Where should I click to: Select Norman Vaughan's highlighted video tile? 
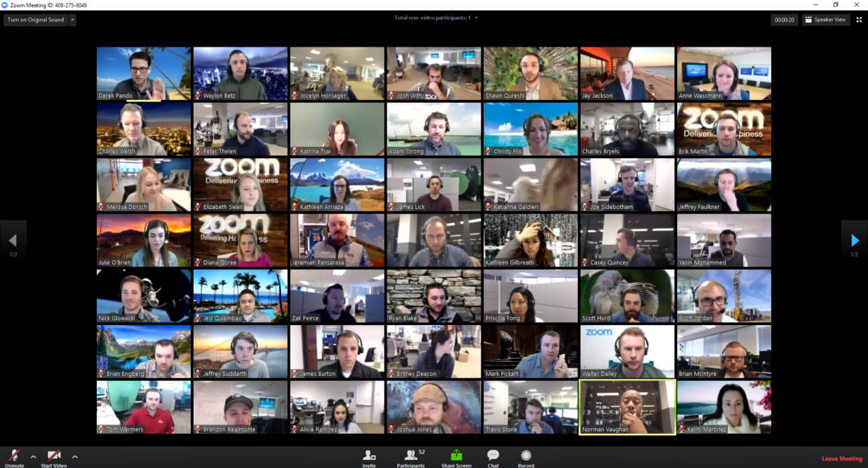coord(627,407)
